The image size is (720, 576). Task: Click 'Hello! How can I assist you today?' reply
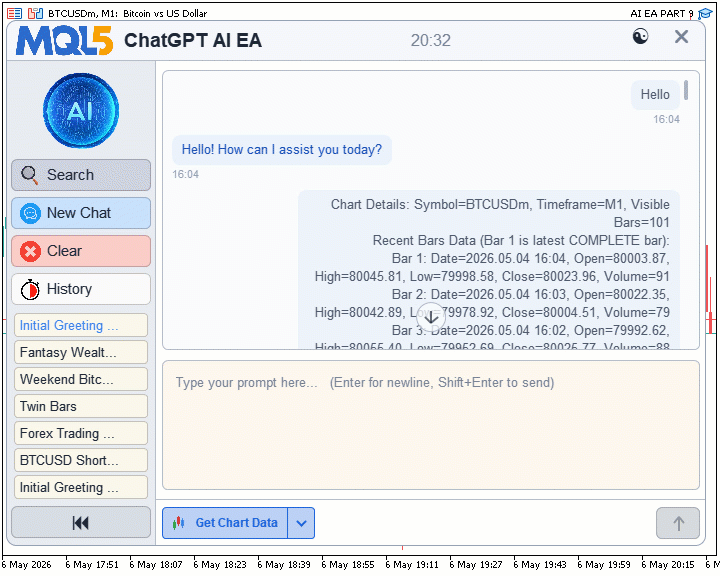click(x=282, y=150)
